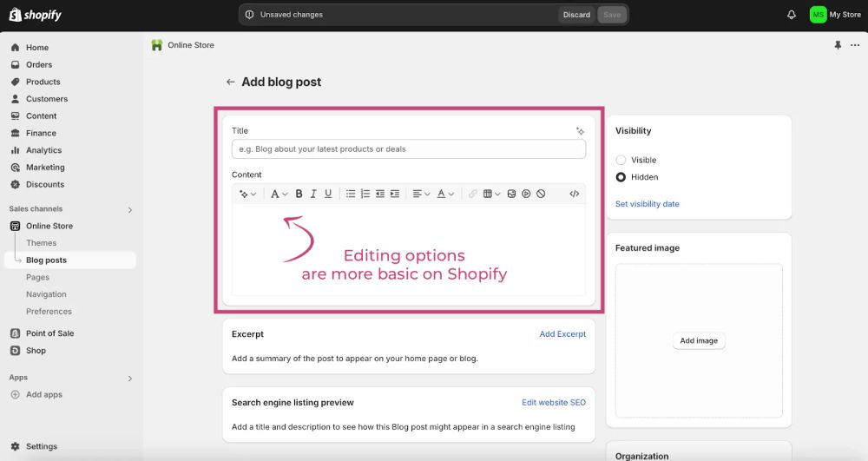This screenshot has width=868, height=461.
Task: Click Add apps in the sidebar
Action: [x=43, y=395]
